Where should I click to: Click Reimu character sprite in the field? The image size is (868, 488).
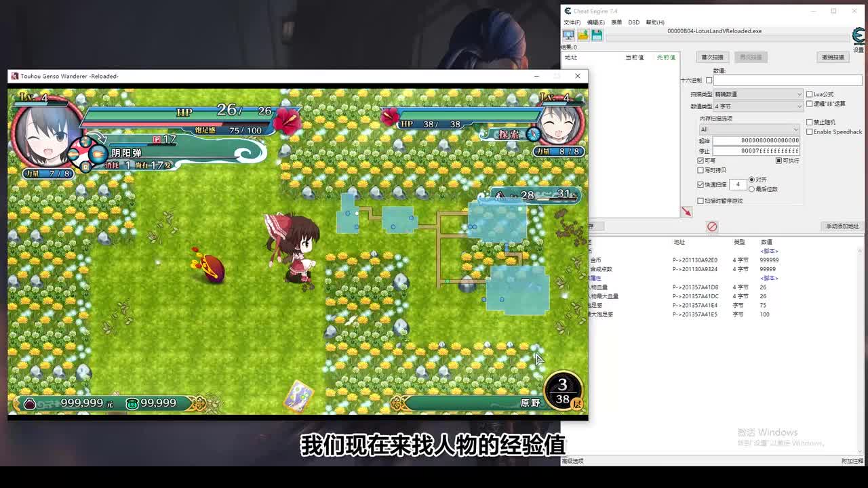coord(294,248)
